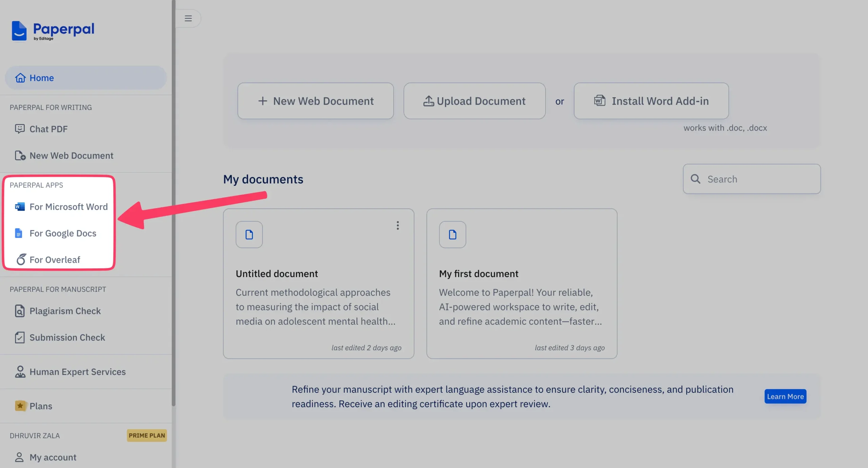The image size is (868, 468).
Task: Click the Learn More button
Action: tap(785, 396)
